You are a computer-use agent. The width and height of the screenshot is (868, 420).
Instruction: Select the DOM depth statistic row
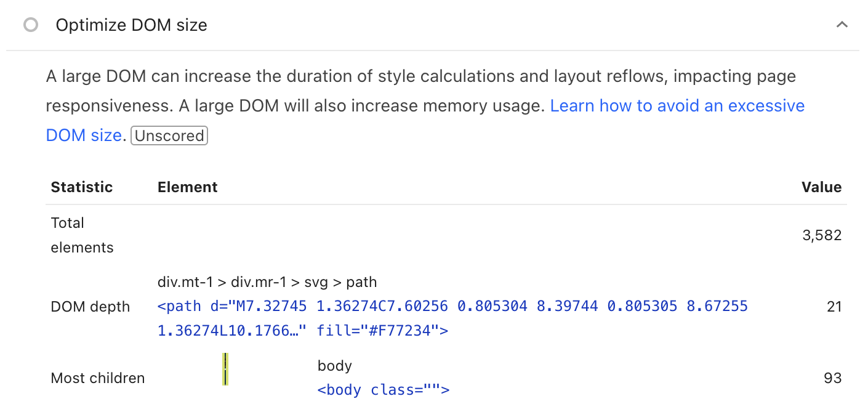tap(90, 306)
